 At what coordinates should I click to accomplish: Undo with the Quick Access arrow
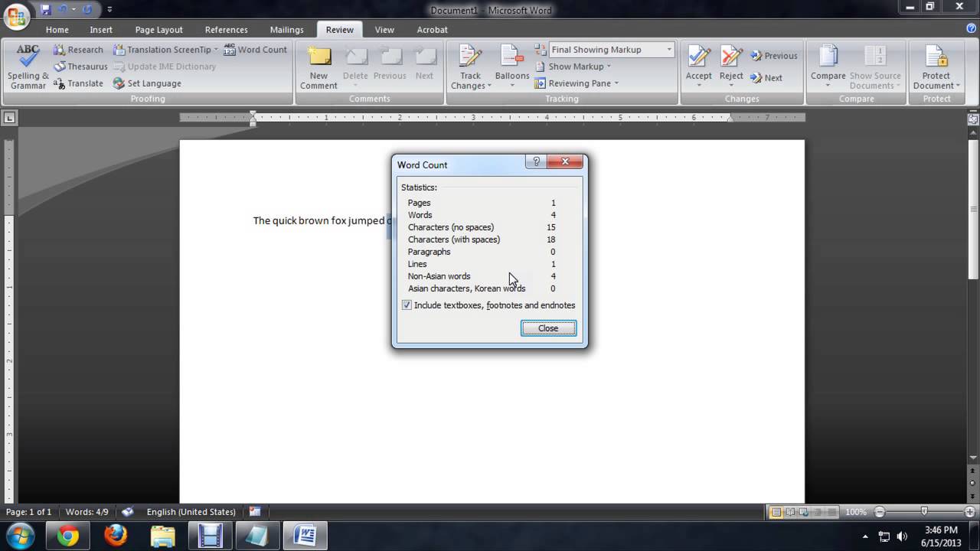pyautogui.click(x=63, y=10)
